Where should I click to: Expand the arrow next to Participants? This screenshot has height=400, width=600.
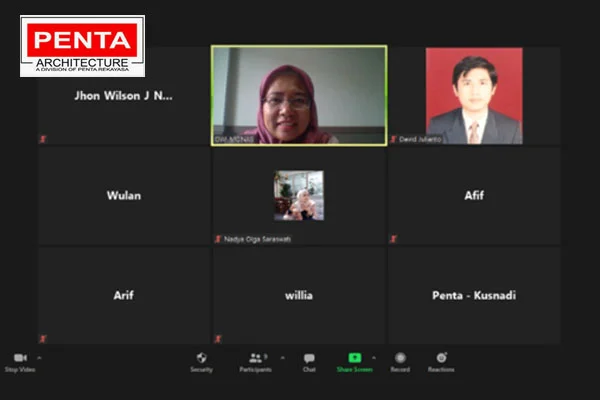point(282,358)
